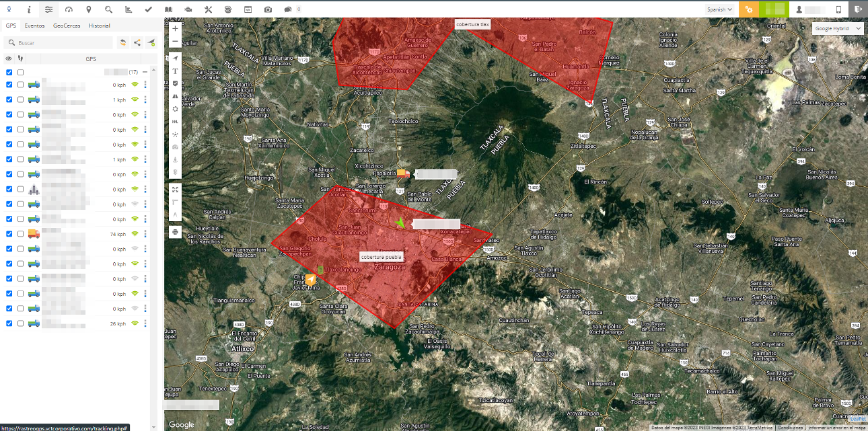Click the logout door icon in header
Screen dimensions: 868x431
(x=858, y=9)
